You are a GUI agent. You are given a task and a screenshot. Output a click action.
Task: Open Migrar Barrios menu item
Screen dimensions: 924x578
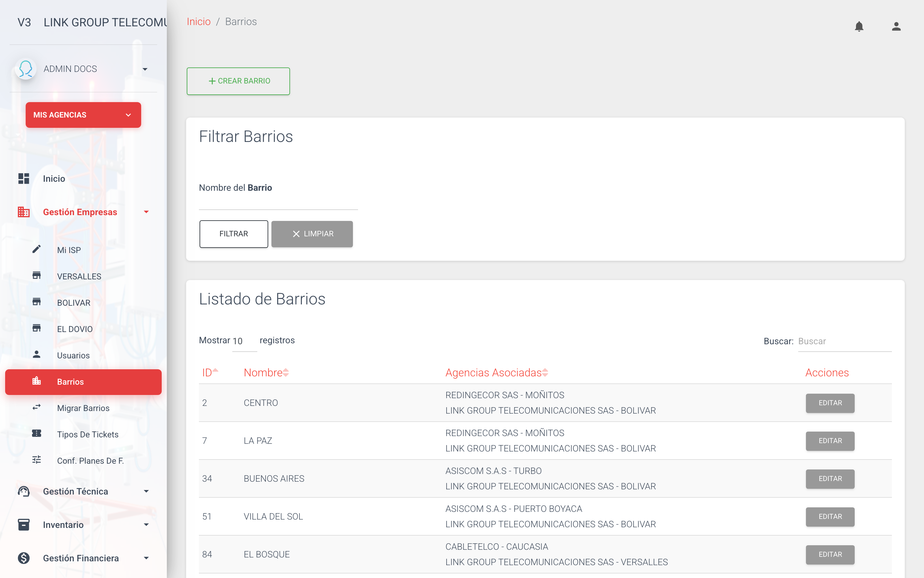[83, 408]
